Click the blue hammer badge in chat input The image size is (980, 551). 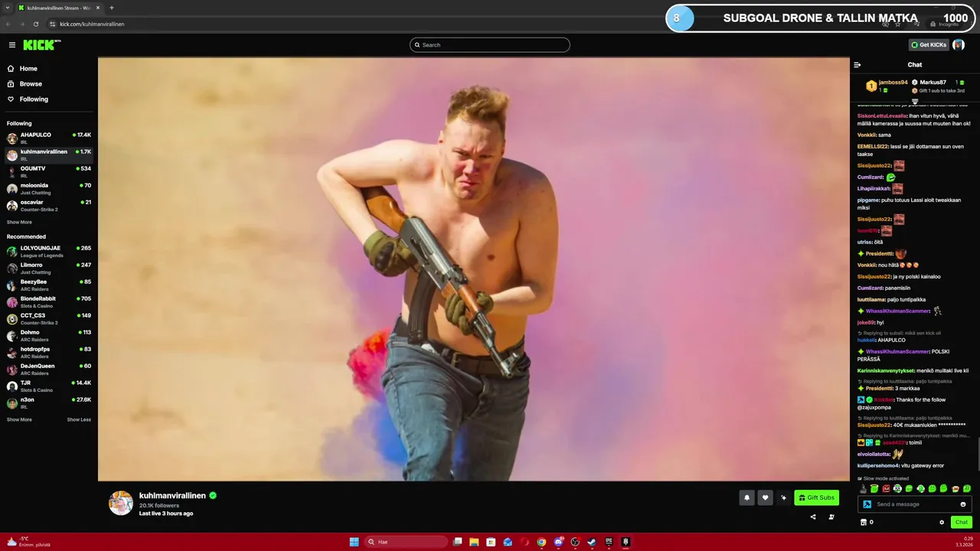[867, 504]
